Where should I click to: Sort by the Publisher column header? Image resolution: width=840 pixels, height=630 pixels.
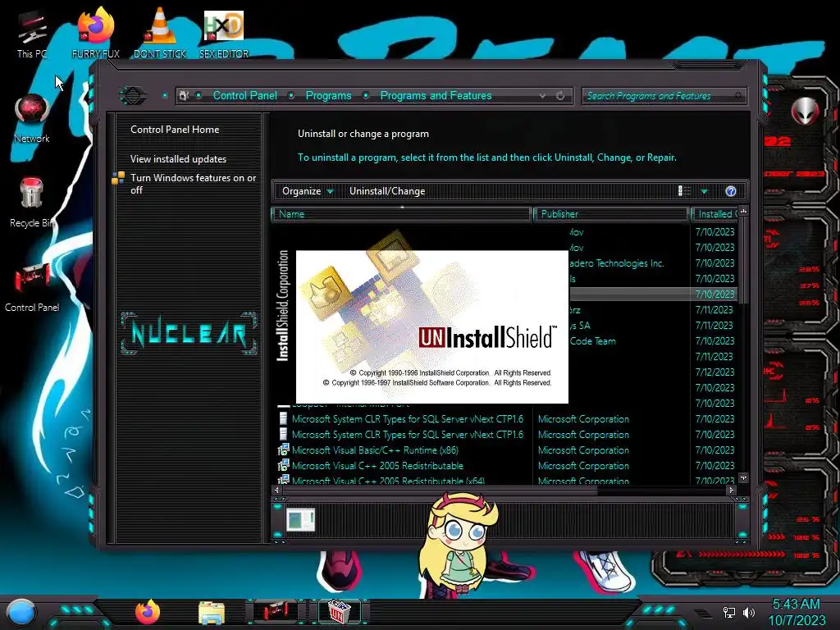click(610, 214)
